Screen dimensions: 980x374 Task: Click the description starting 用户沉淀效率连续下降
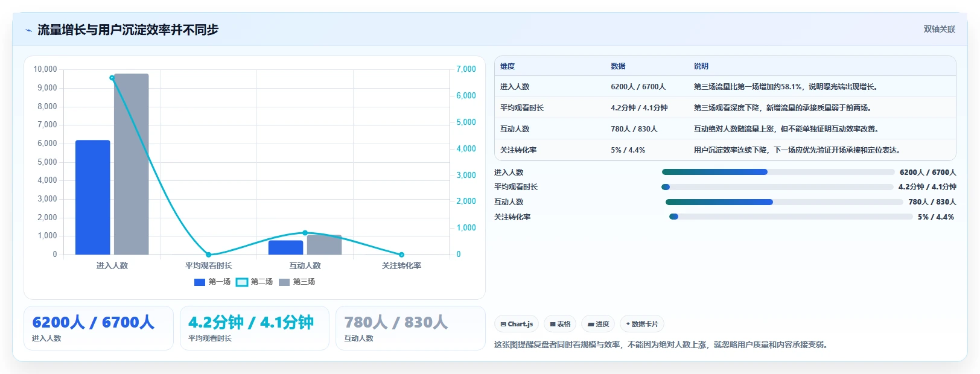click(799, 150)
